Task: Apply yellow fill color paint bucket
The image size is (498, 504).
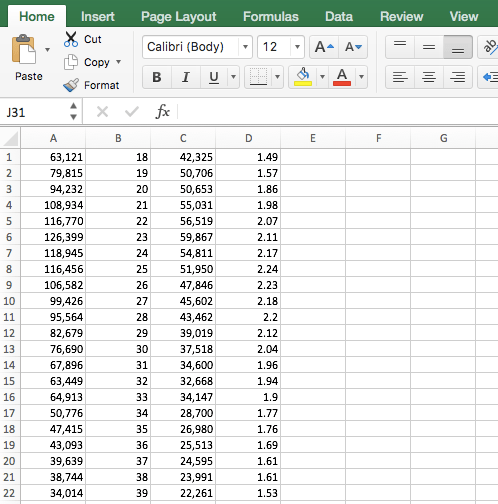Action: click(303, 77)
